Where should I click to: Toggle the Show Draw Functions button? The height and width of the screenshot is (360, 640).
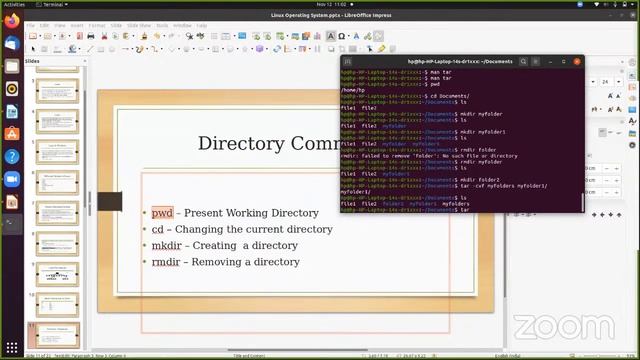pos(378,36)
